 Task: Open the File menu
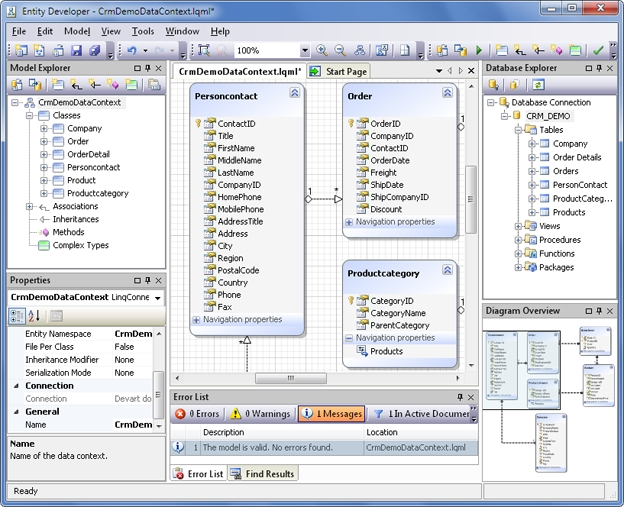19,31
